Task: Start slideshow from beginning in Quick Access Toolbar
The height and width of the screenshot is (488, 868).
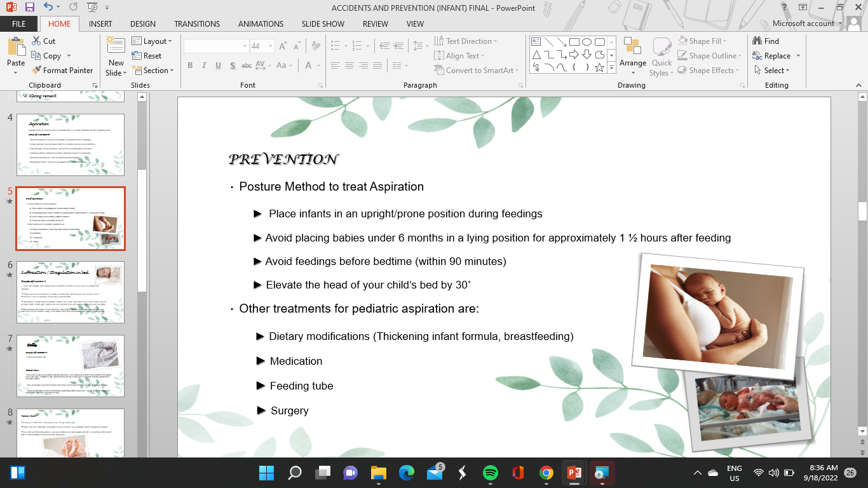Action: [92, 8]
